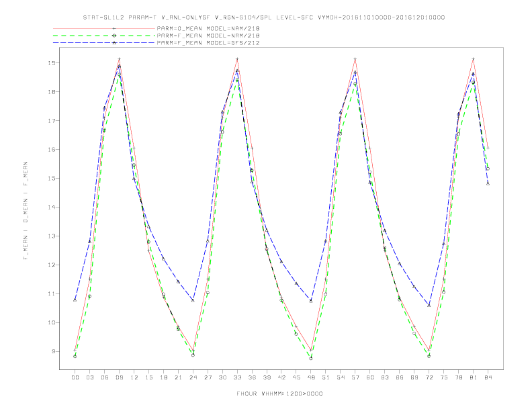Click the y-axis label F_MEAN | O_MEAN | F_MEAN
This screenshot has width=532, height=411.
(x=26, y=211)
